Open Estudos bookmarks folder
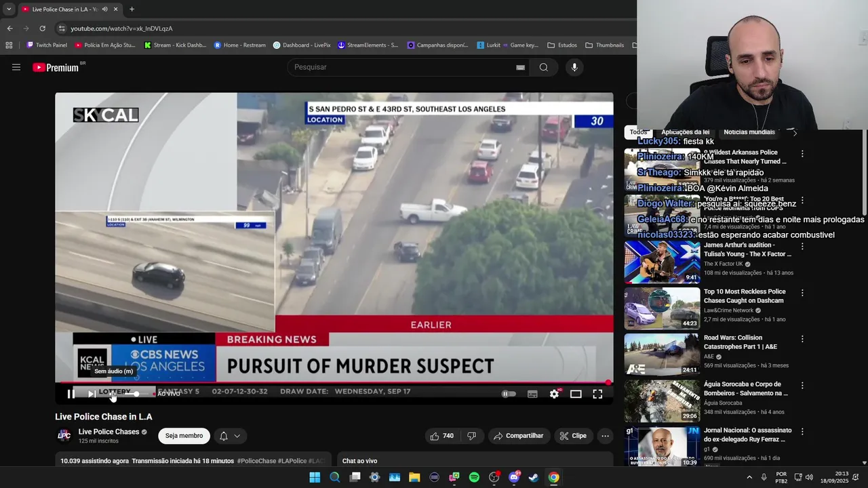The width and height of the screenshot is (868, 488). coord(562,45)
